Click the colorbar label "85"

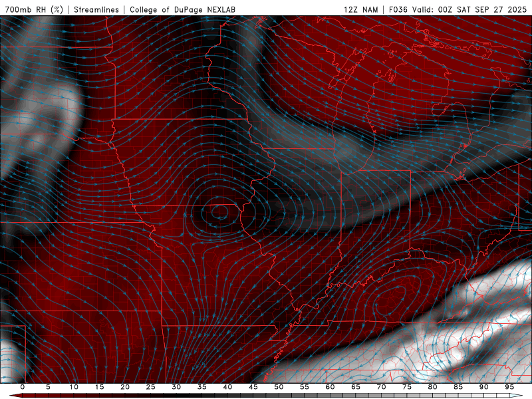point(458,387)
